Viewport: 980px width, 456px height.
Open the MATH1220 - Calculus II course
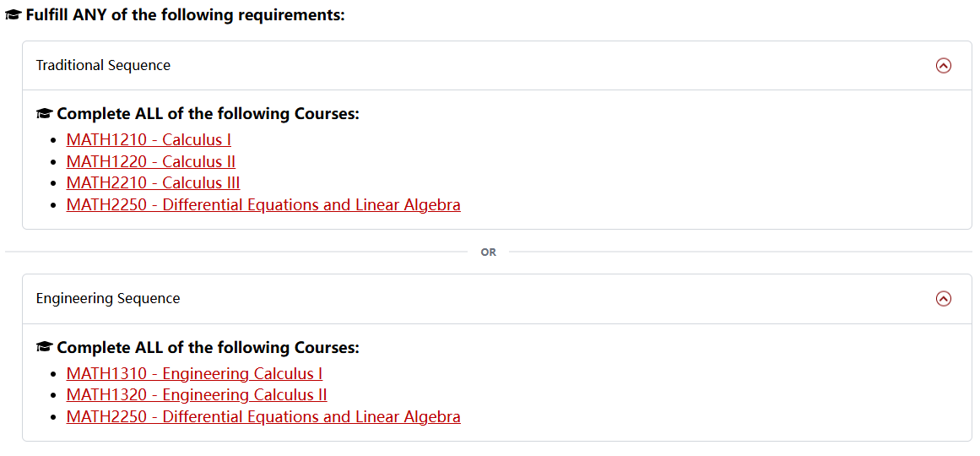tap(150, 161)
